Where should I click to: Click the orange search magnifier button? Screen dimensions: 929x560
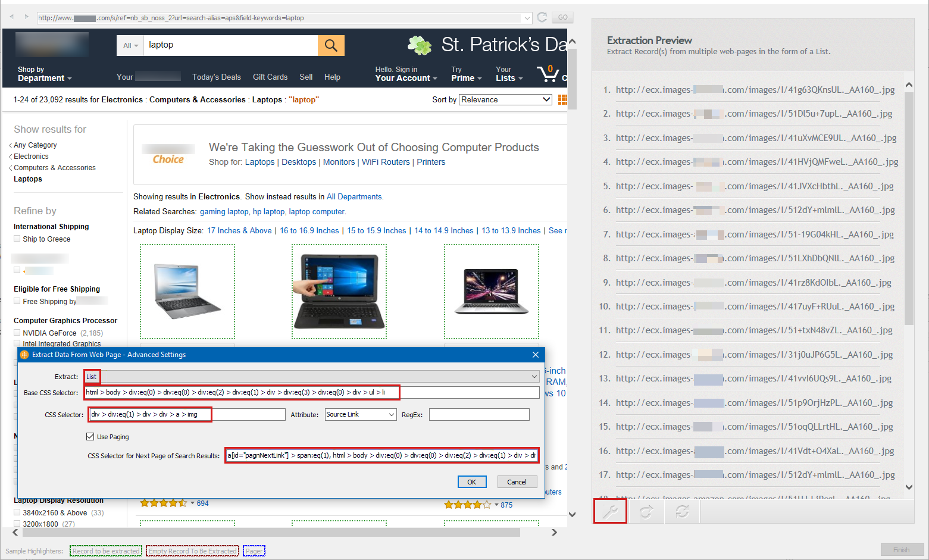point(331,45)
